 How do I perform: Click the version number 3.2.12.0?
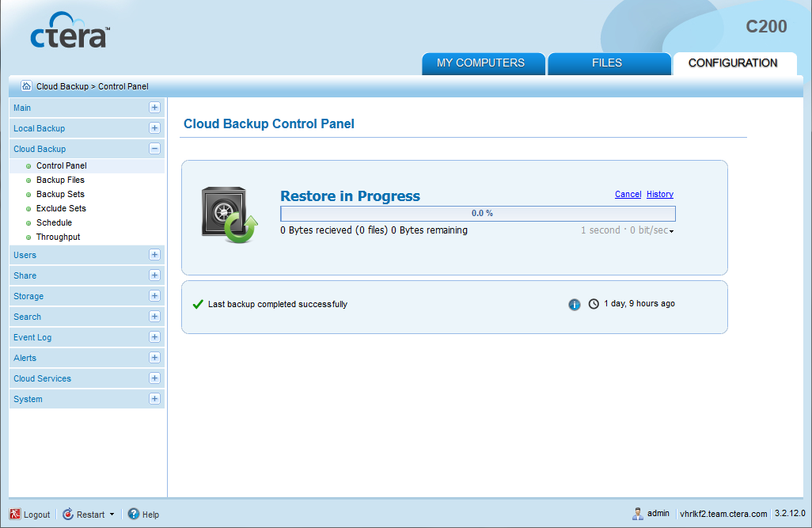[791, 514]
